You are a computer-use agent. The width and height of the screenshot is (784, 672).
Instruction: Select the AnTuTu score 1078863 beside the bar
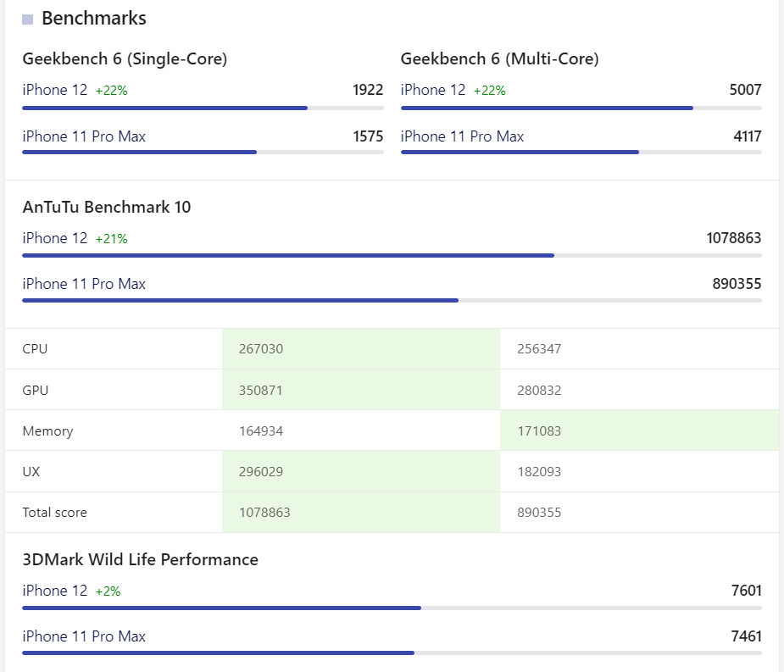pyautogui.click(x=733, y=238)
